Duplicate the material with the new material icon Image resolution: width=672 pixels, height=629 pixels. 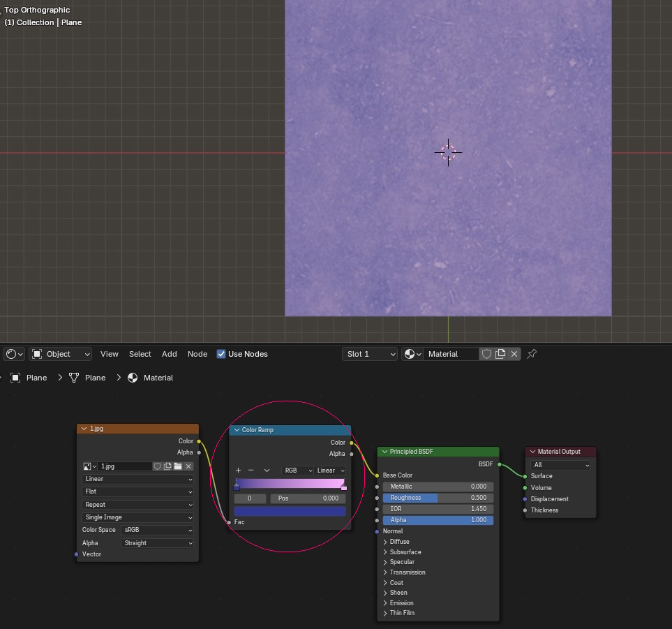coord(500,354)
